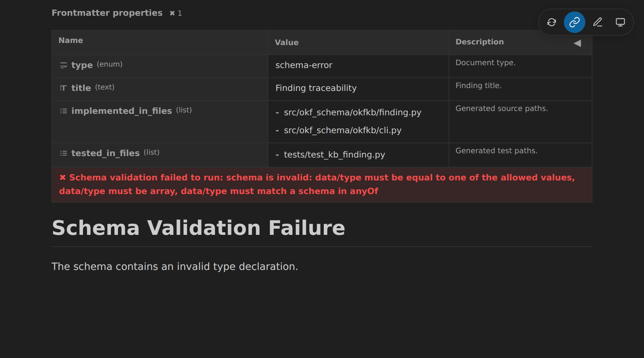Click the list icon beside tested_in_files
The height and width of the screenshot is (358, 644).
tap(64, 153)
